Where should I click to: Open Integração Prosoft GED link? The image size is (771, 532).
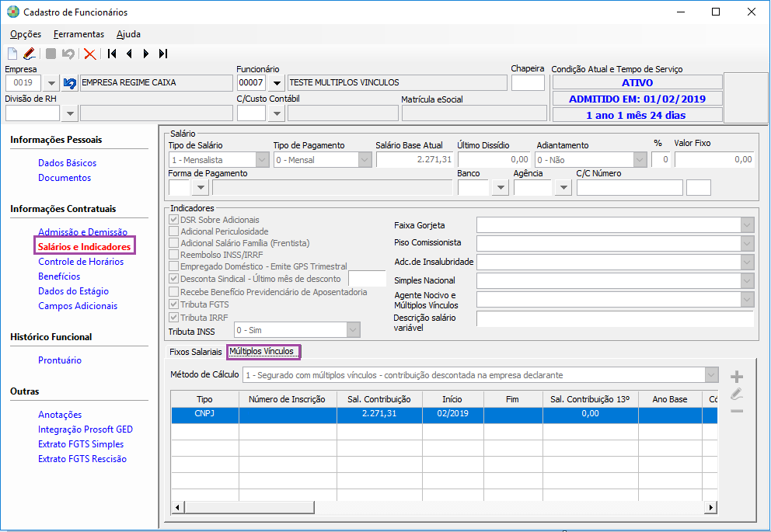(85, 429)
